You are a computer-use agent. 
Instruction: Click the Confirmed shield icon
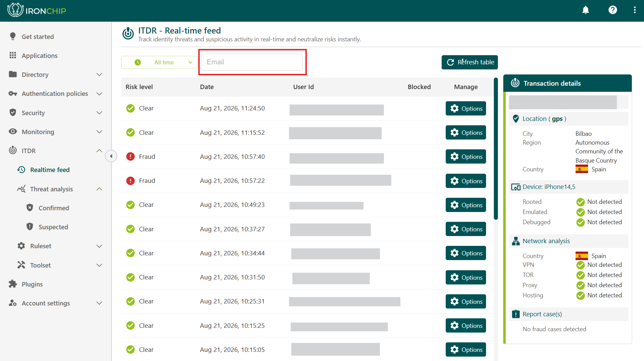[30, 208]
